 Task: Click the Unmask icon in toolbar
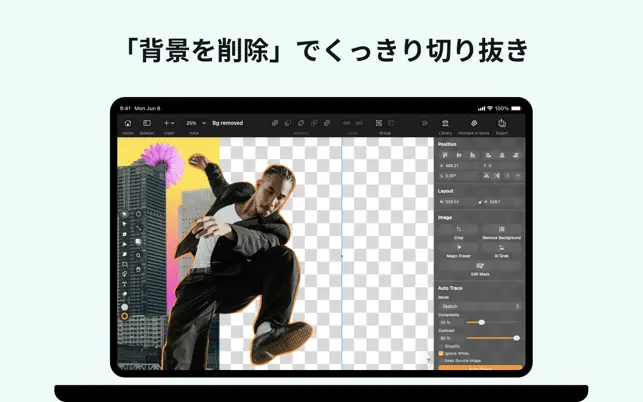[360, 123]
